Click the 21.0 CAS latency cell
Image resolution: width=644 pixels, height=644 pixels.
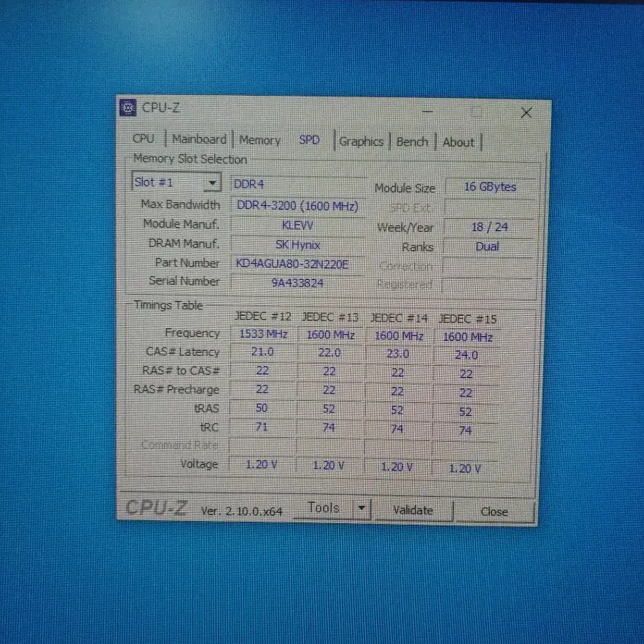[x=262, y=352]
